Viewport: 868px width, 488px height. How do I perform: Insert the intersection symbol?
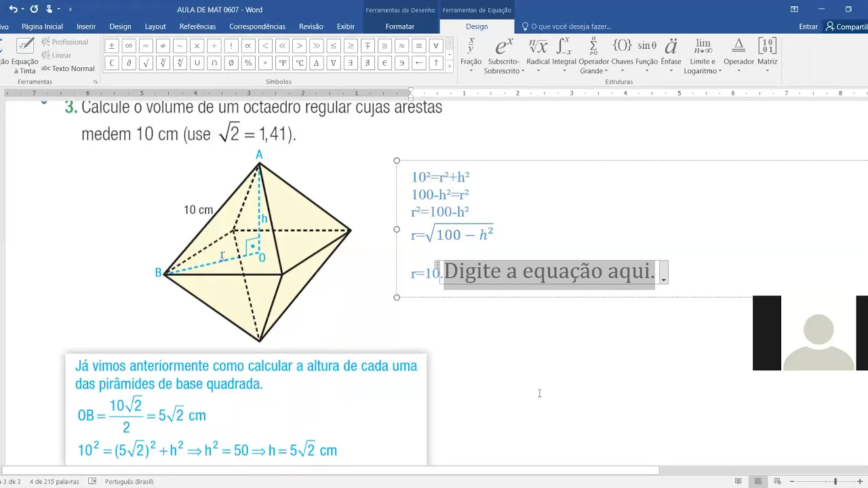(214, 63)
